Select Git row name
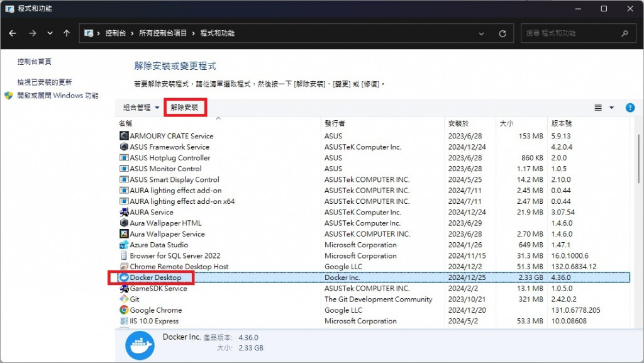644x363 pixels. pyautogui.click(x=135, y=299)
